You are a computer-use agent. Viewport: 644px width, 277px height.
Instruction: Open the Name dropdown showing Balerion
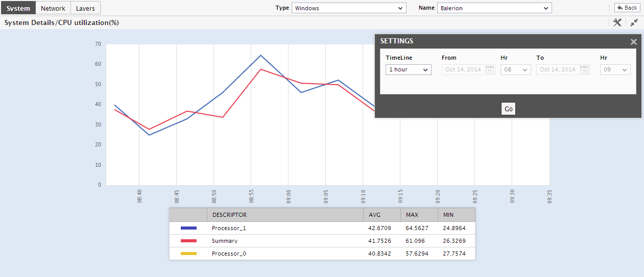(494, 8)
